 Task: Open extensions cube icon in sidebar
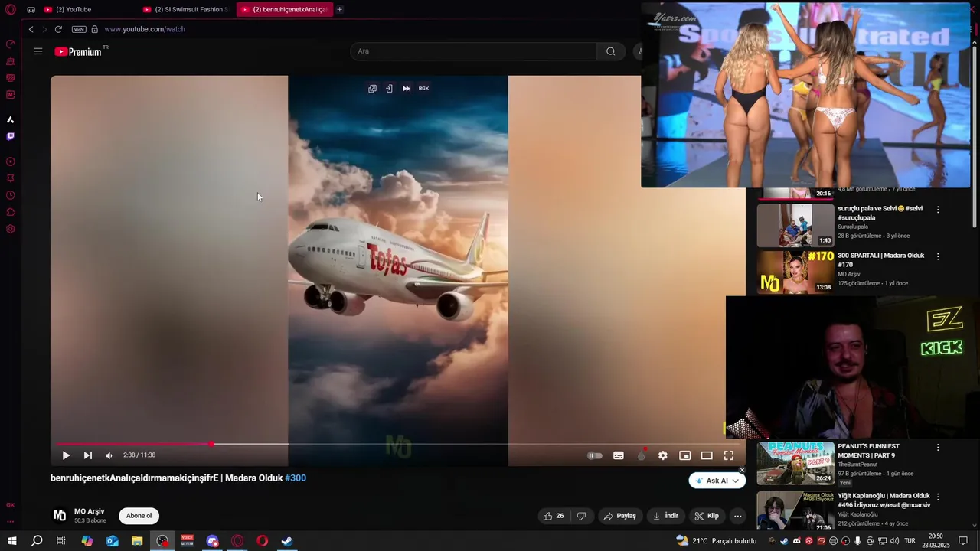point(11,212)
